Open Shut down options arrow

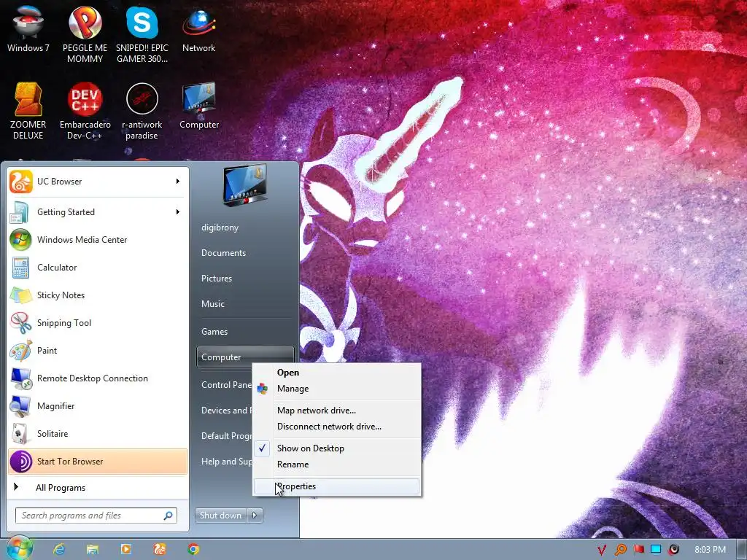click(x=255, y=516)
